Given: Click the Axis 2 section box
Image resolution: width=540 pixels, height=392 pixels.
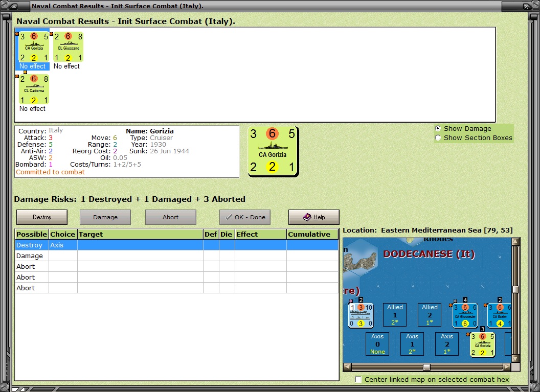Looking at the screenshot, I should pos(446,344).
